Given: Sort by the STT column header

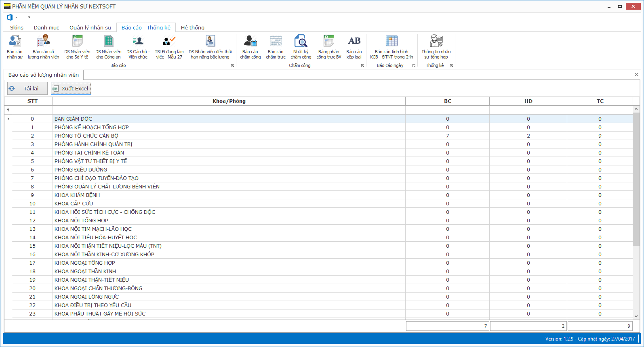Looking at the screenshot, I should tap(32, 101).
